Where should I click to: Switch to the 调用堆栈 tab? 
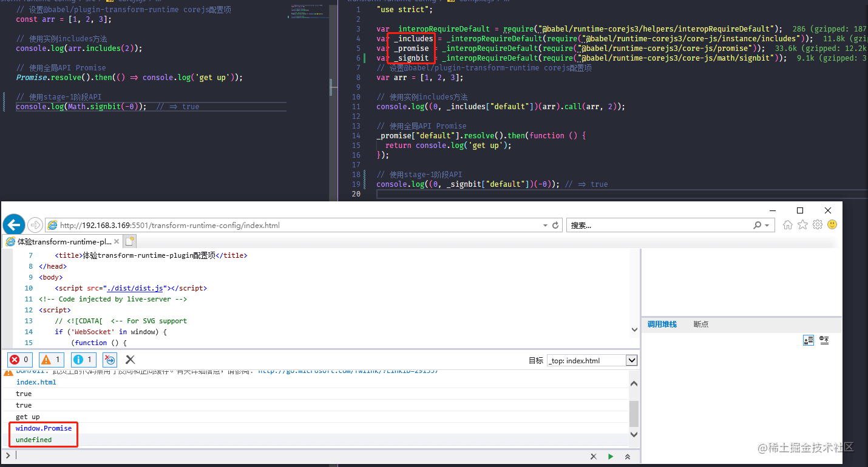pos(662,324)
